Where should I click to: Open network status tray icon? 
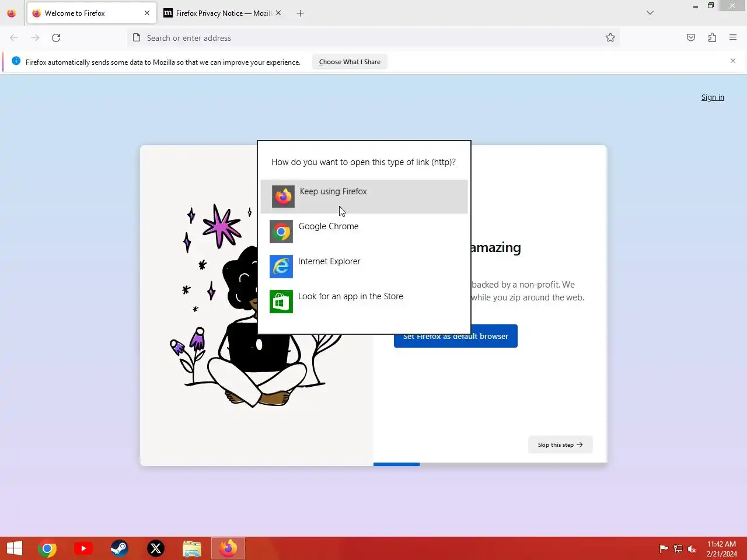[x=678, y=548]
